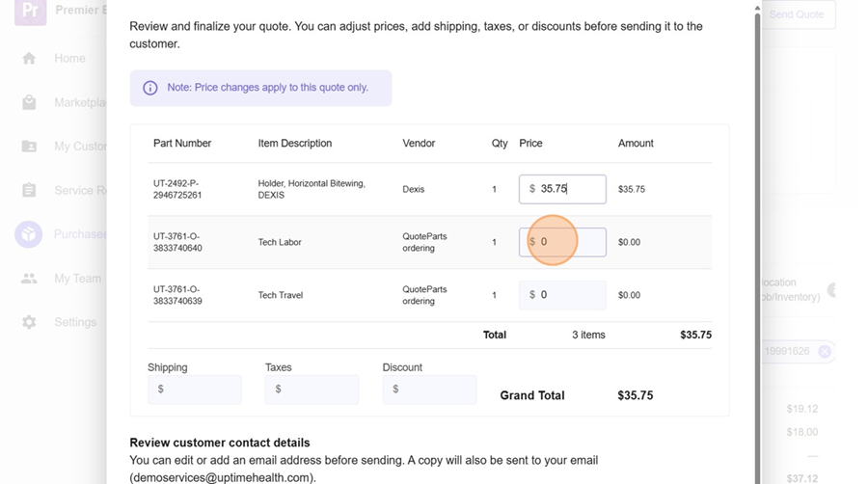Click the Home icon in sidebar
Viewport: 868px width, 484px height.
(29, 59)
